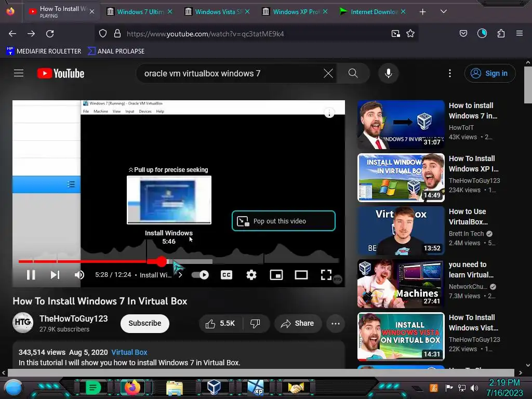Like the video with 5.5K likes

coord(220,324)
